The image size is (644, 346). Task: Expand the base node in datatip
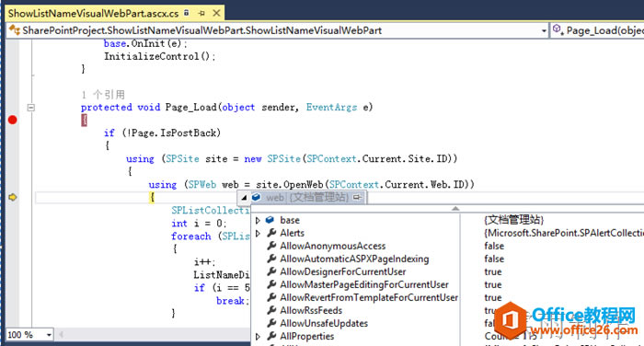[x=258, y=220]
